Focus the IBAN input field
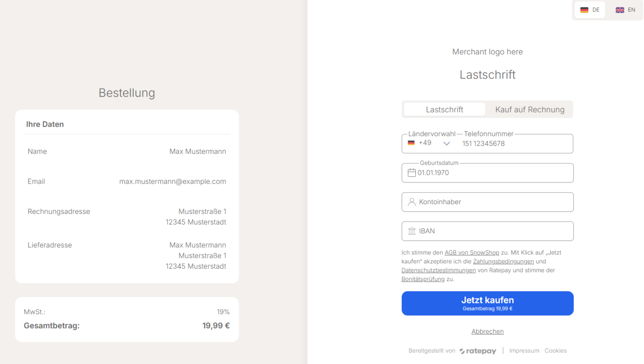The height and width of the screenshot is (364, 644). click(493, 231)
